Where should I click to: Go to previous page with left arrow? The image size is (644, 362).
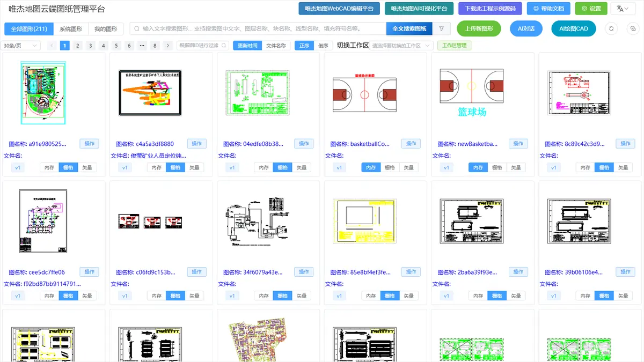(x=52, y=46)
